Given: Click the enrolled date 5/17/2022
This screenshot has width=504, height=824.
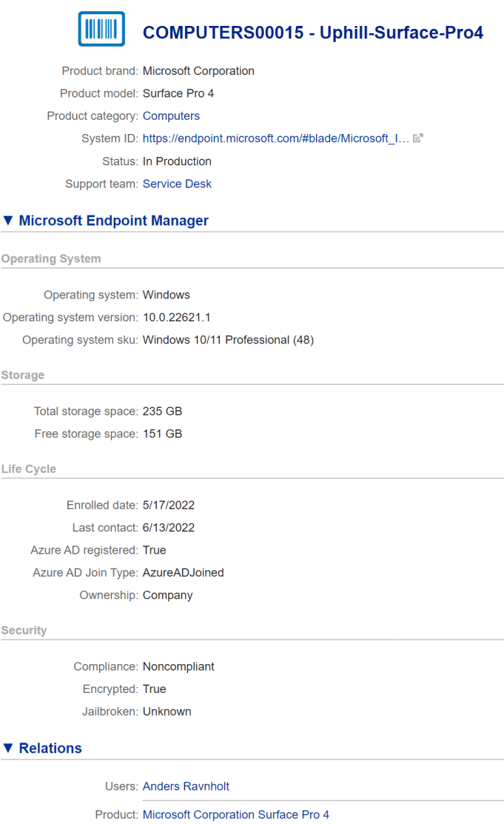Looking at the screenshot, I should (x=169, y=505).
